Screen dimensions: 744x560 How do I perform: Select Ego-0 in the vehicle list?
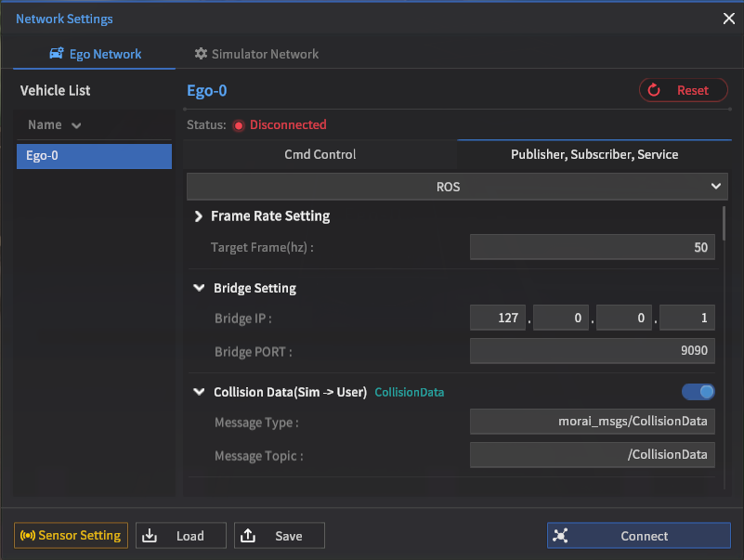tap(94, 156)
